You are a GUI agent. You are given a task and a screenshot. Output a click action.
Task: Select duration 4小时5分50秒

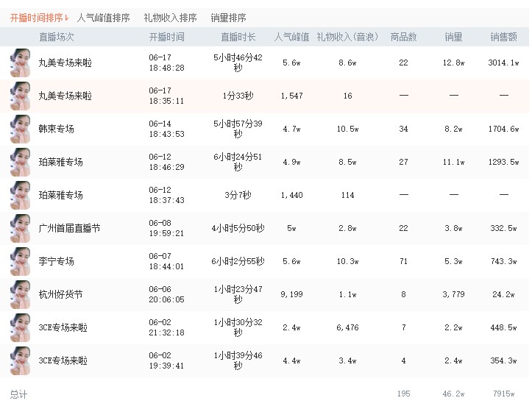pyautogui.click(x=238, y=228)
